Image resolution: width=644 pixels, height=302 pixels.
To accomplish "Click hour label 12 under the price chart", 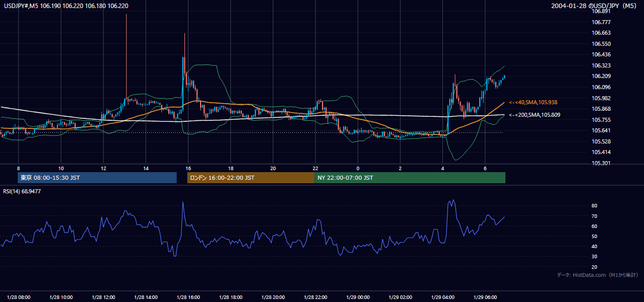I will click(x=103, y=168).
